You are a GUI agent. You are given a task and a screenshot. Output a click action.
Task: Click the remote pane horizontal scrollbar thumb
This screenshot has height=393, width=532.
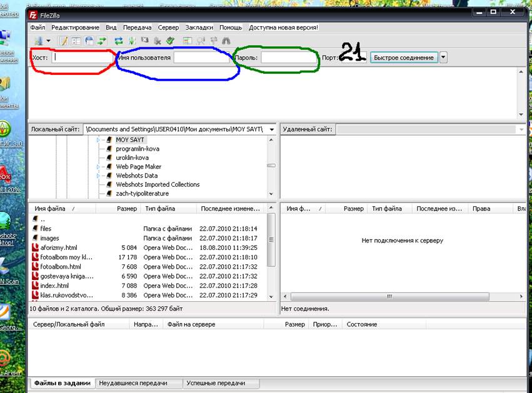[390, 296]
